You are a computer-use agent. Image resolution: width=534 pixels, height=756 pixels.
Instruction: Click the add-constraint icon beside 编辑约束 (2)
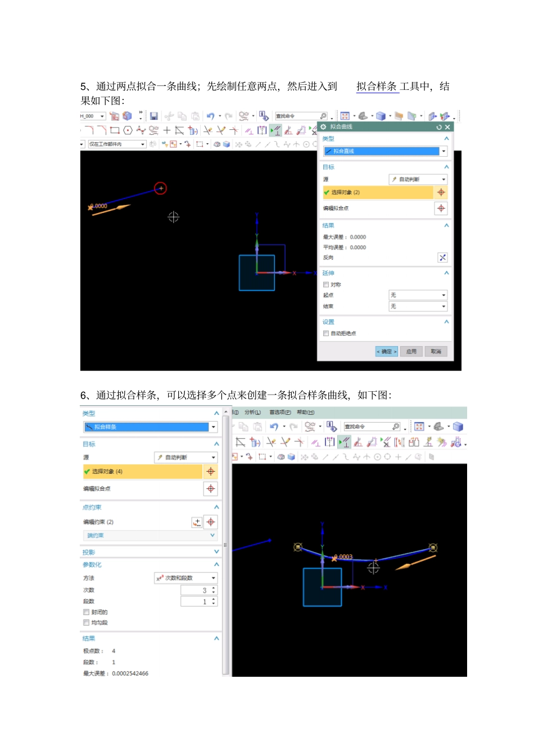point(197,522)
